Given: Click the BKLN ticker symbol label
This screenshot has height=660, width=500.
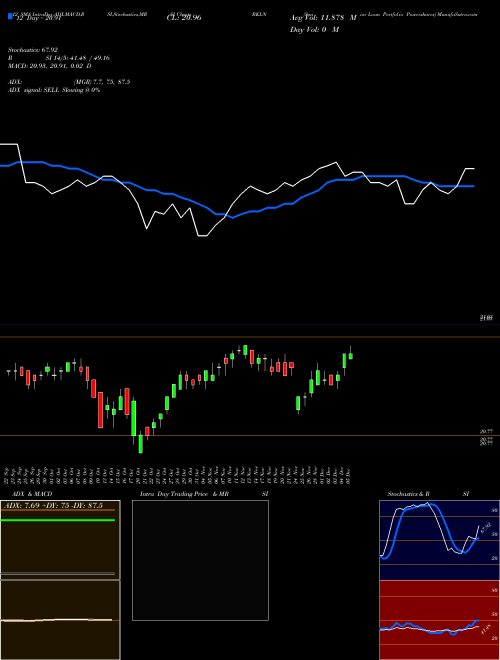Looking at the screenshot, I should [x=259, y=14].
